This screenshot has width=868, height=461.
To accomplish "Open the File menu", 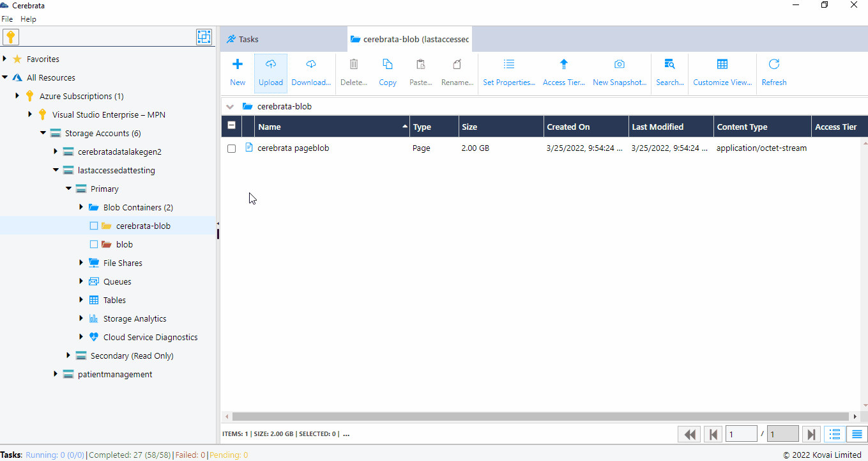I will click(x=7, y=19).
